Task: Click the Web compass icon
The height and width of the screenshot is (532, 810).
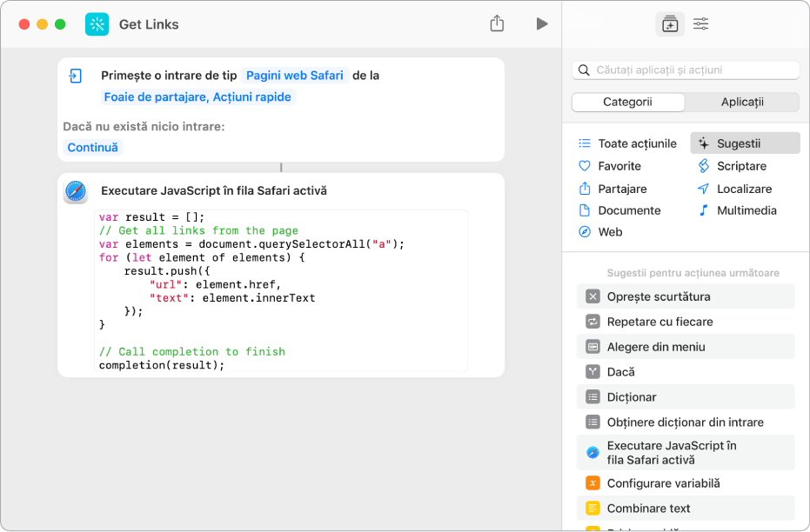Action: point(585,232)
